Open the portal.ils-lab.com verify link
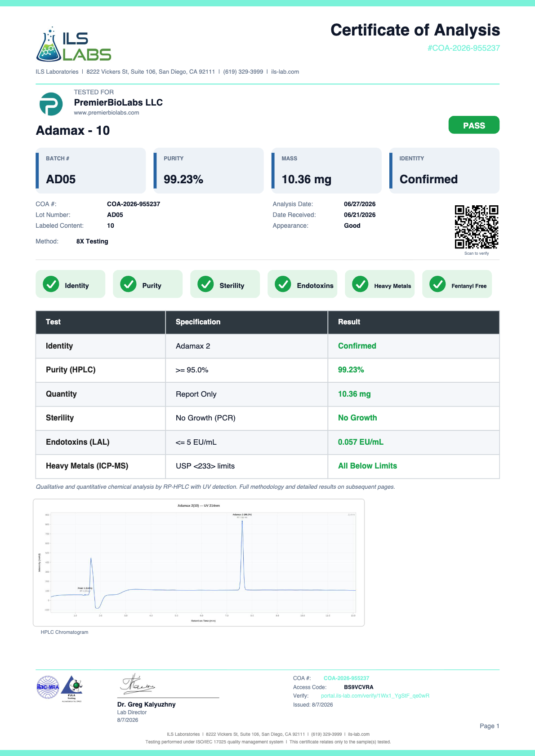Image resolution: width=535 pixels, height=756 pixels. point(375,696)
